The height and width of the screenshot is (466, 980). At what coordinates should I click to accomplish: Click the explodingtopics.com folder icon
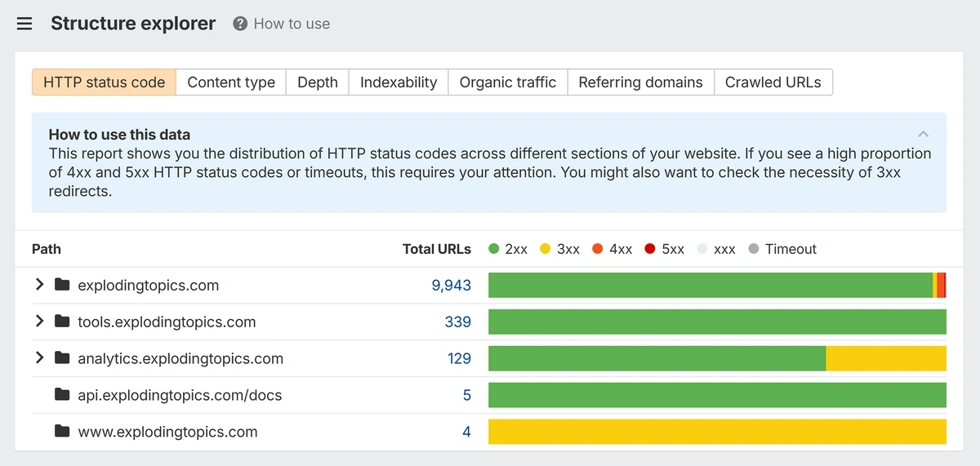point(62,285)
